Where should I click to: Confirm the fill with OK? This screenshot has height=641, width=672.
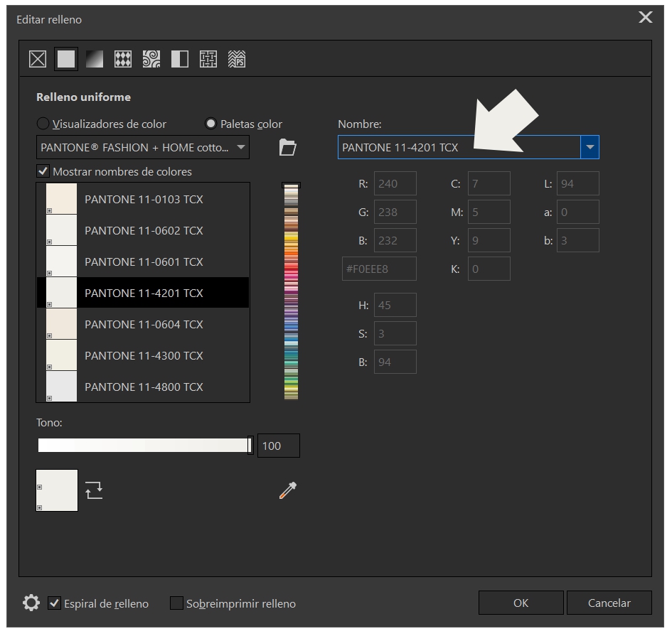pyautogui.click(x=521, y=603)
